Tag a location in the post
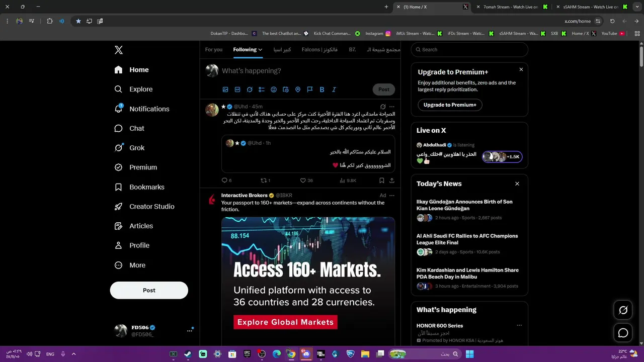The height and width of the screenshot is (362, 644). pos(298,89)
